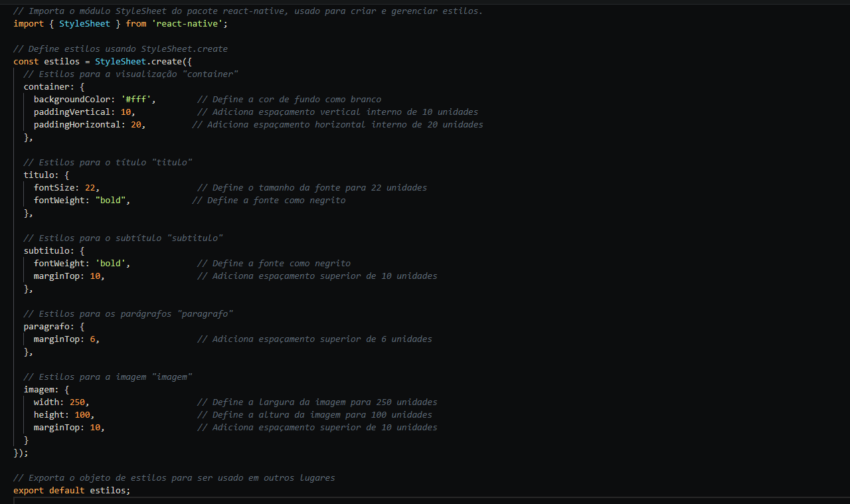Click the 'paddingVertical' property
The width and height of the screenshot is (850, 504).
pos(72,112)
